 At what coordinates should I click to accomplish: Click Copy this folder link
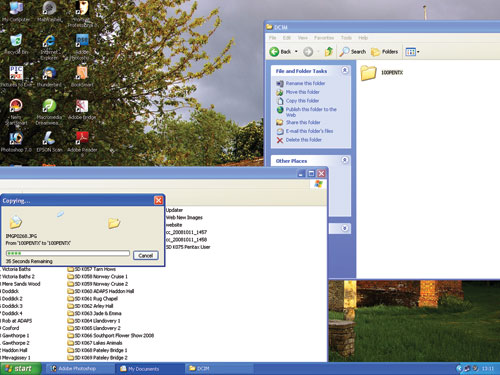click(x=302, y=101)
